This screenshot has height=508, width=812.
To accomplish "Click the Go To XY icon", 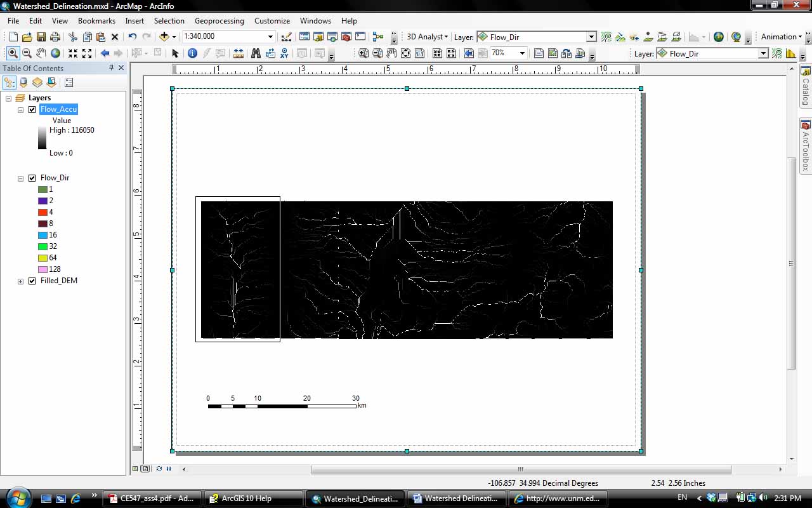I will (x=285, y=53).
